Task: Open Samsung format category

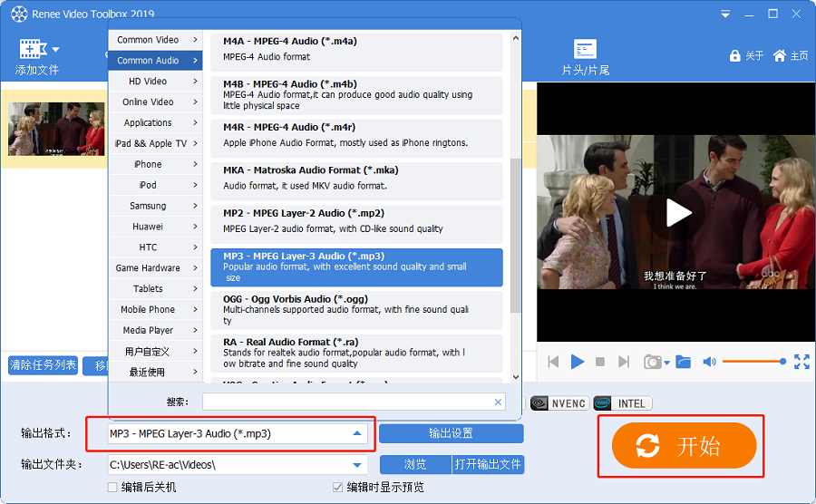Action: pyautogui.click(x=155, y=206)
